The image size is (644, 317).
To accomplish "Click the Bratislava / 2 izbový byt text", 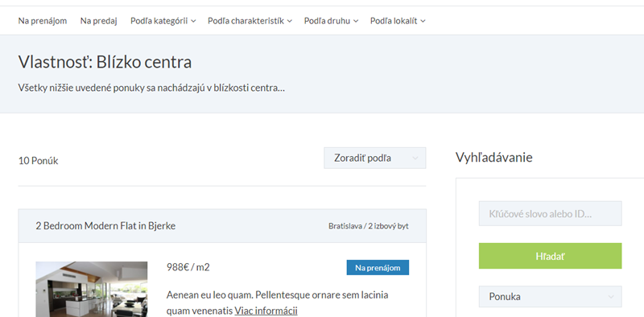I will (369, 226).
